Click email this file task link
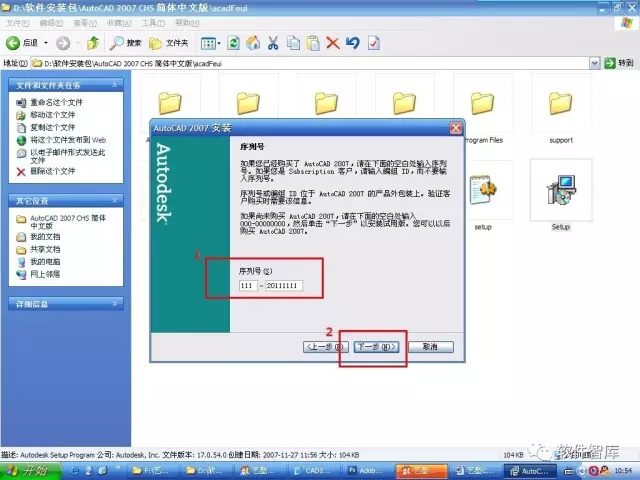 coord(68,156)
